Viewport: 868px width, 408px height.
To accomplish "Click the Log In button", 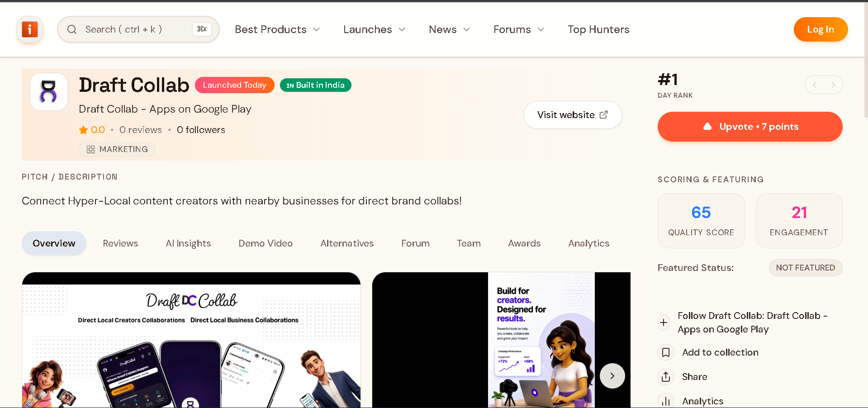I will click(x=821, y=29).
